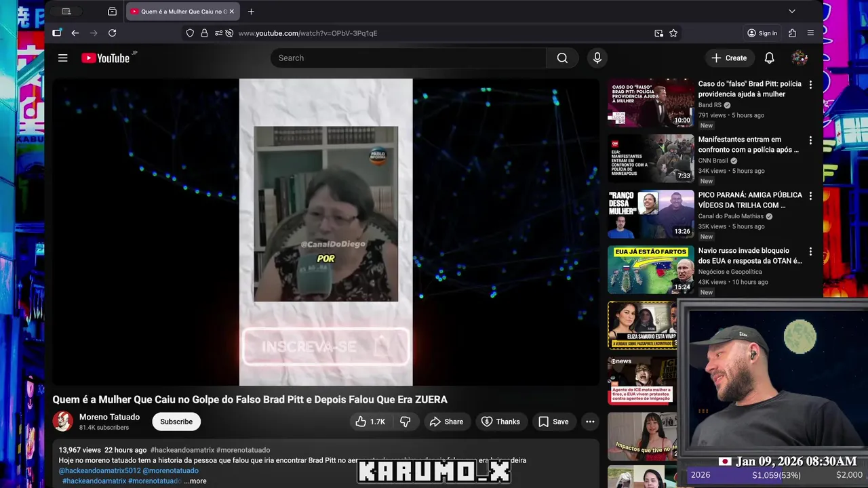868x488 pixels.
Task: Like the video (1.7K)
Action: (x=370, y=422)
